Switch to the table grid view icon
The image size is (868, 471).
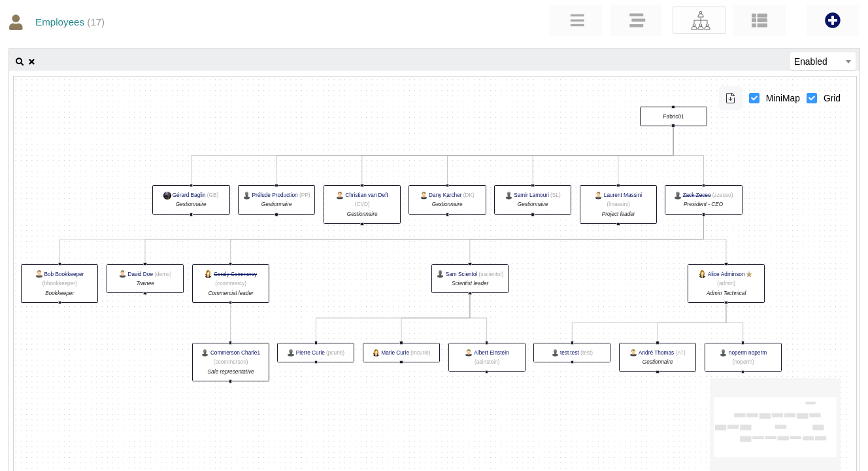pyautogui.click(x=759, y=20)
